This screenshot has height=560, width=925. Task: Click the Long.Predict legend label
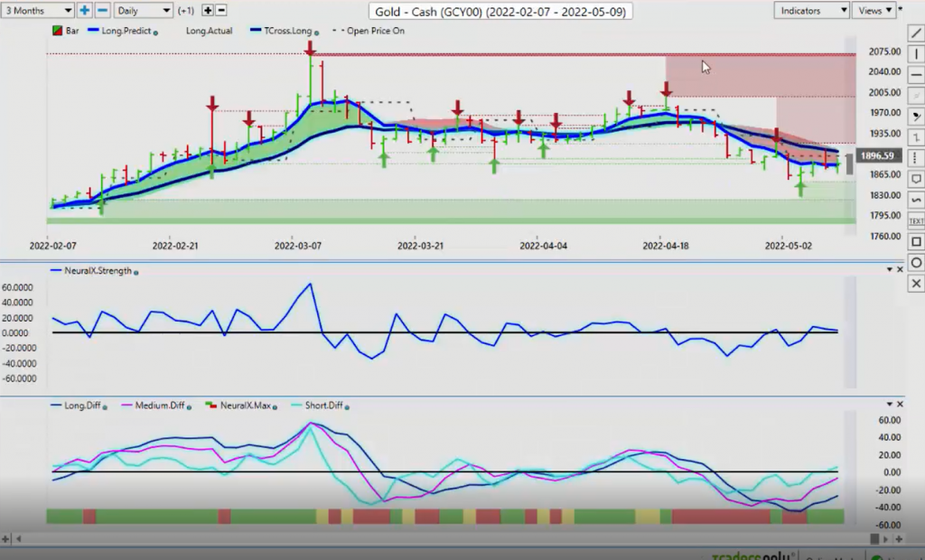coord(126,31)
